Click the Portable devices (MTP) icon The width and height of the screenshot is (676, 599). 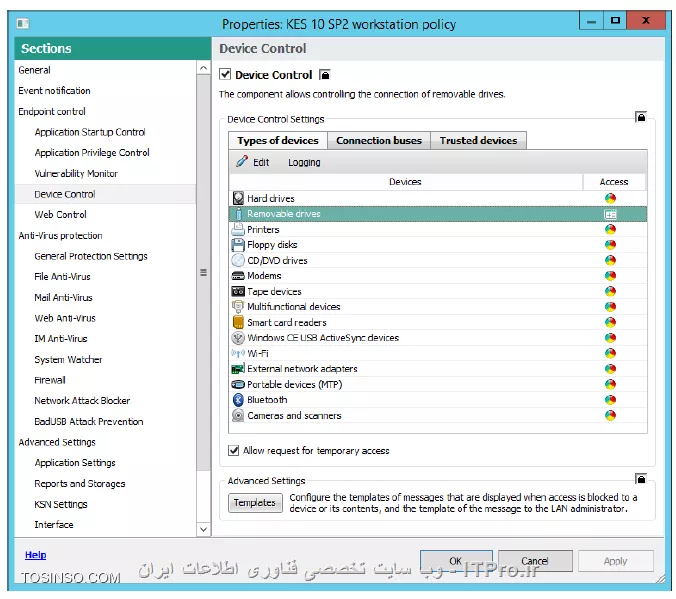[238, 384]
